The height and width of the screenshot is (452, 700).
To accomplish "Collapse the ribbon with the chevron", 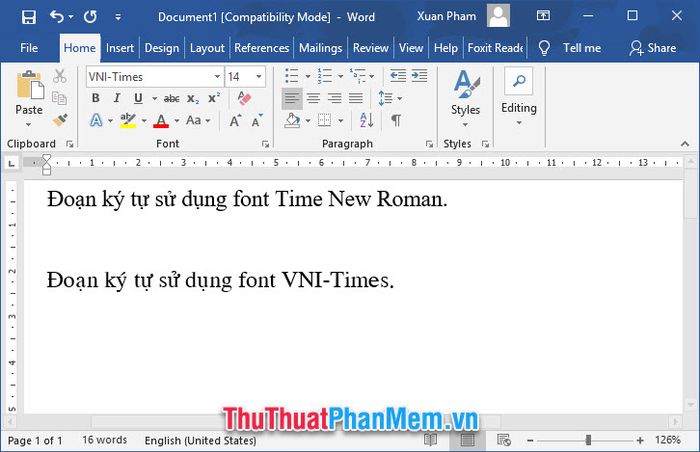I will click(684, 144).
